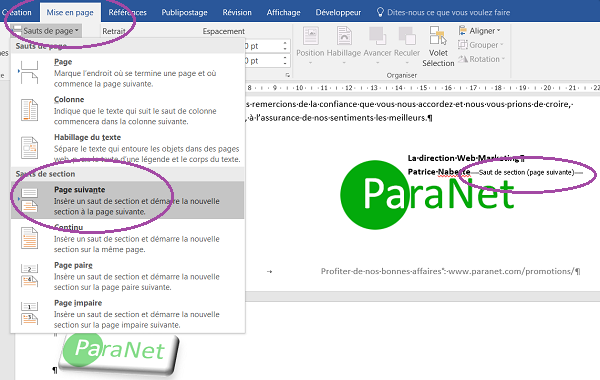Click the lightbulb help icon

point(380,12)
